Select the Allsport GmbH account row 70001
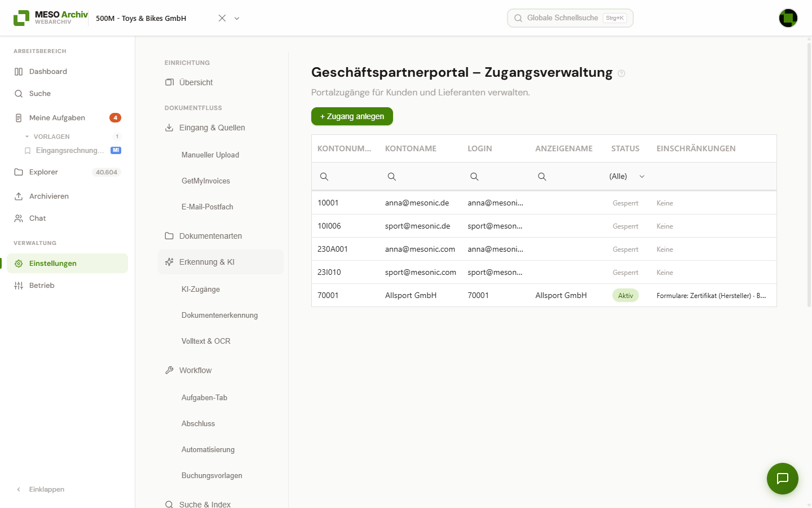The image size is (812, 508). click(544, 295)
